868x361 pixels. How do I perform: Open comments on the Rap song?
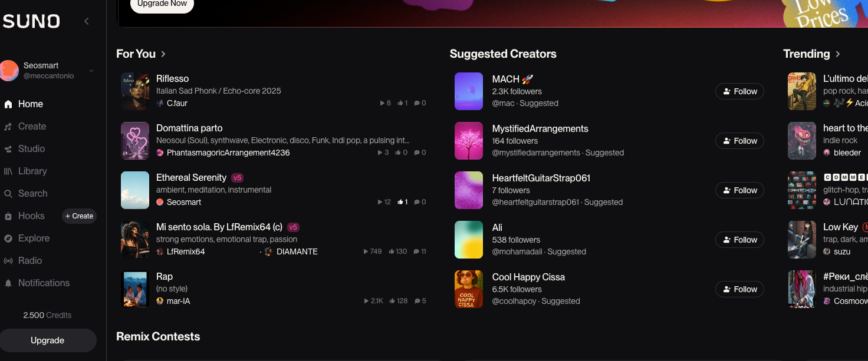[417, 301]
